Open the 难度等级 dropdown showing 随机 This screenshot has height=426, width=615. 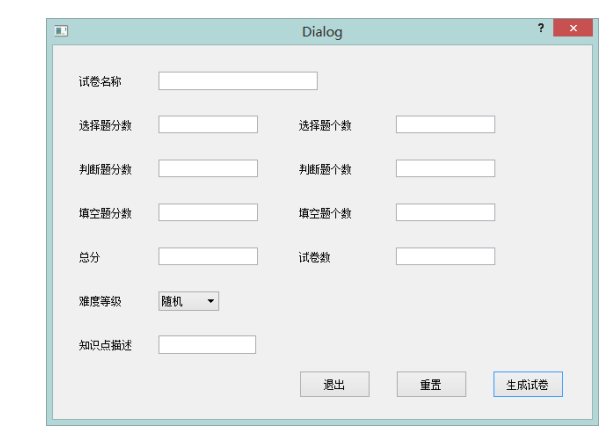[x=188, y=301]
